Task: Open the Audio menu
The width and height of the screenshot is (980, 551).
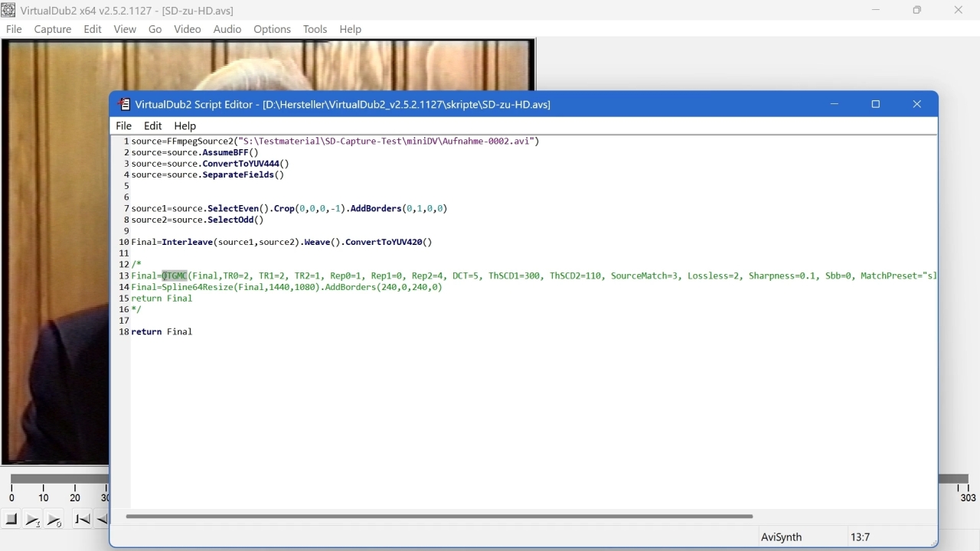Action: (227, 29)
